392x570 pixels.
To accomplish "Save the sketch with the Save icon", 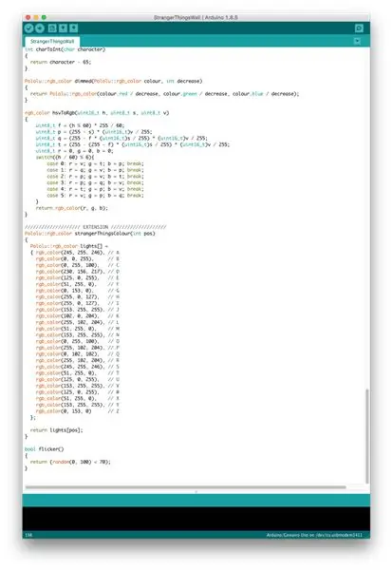I will [74, 28].
